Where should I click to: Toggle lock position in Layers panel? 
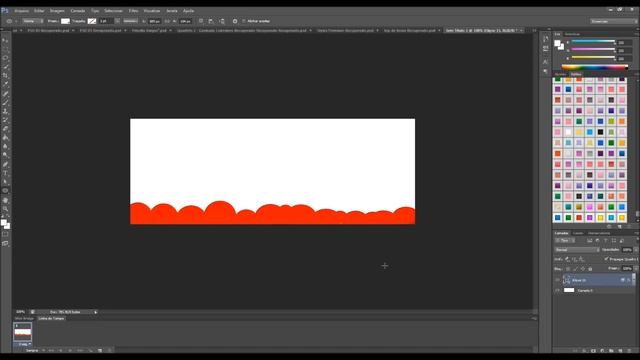tap(582, 269)
